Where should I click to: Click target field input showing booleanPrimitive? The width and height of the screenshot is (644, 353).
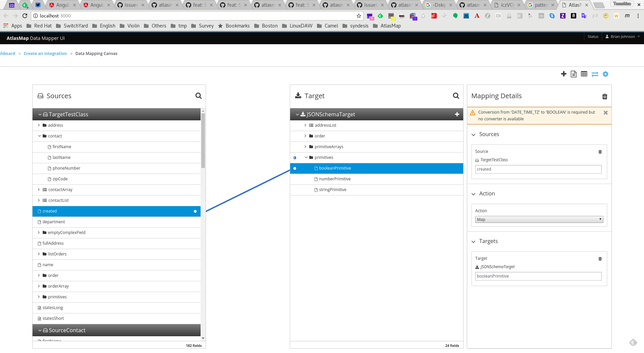[x=538, y=276]
